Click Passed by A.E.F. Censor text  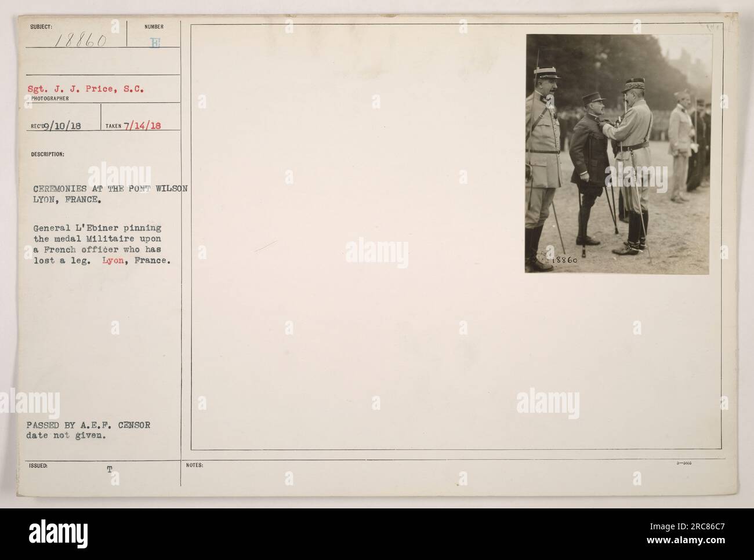click(x=88, y=425)
